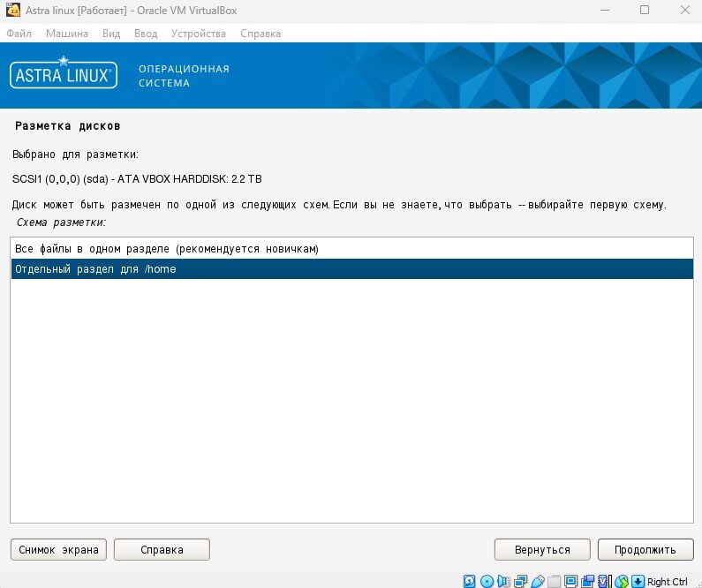702x588 pixels.
Task: Click the 'Разметка дисков' heading
Action: pos(68,126)
